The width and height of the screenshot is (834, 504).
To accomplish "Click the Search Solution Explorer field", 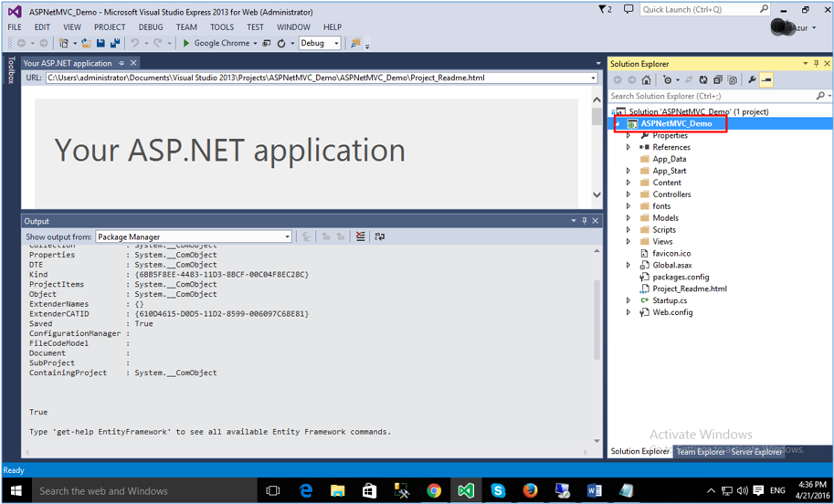I will point(713,96).
